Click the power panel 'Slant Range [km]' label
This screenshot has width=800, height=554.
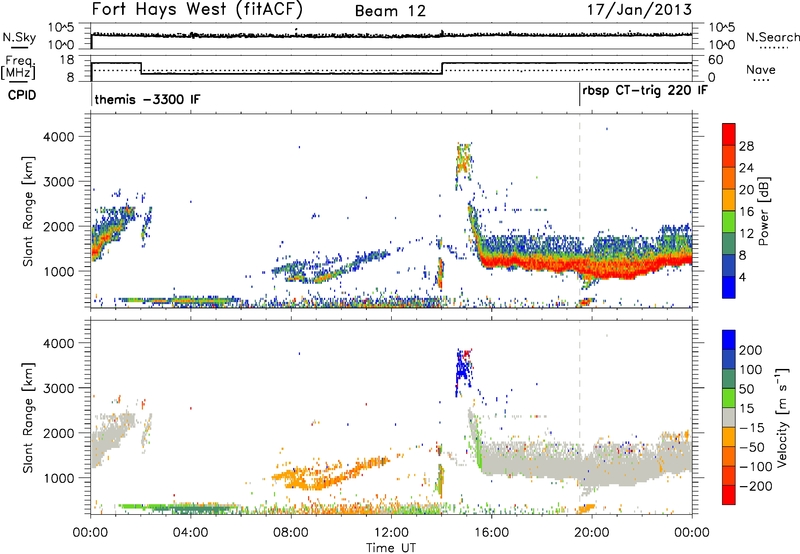[x=28, y=211]
